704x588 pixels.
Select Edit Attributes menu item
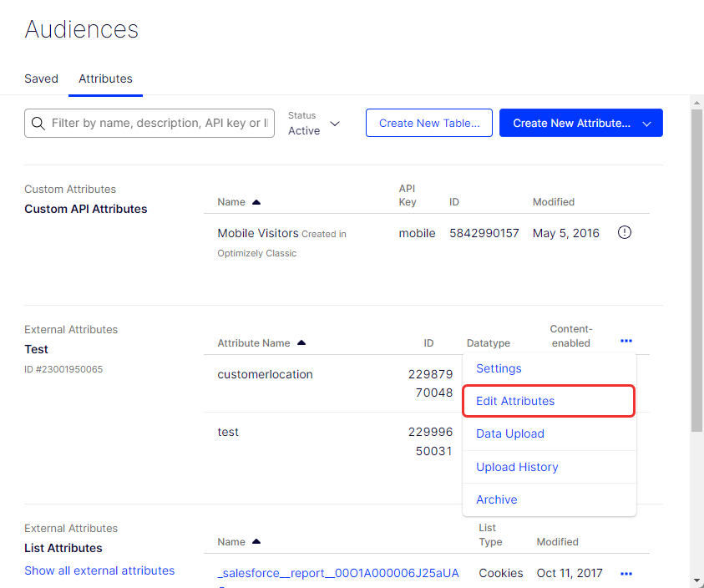515,401
